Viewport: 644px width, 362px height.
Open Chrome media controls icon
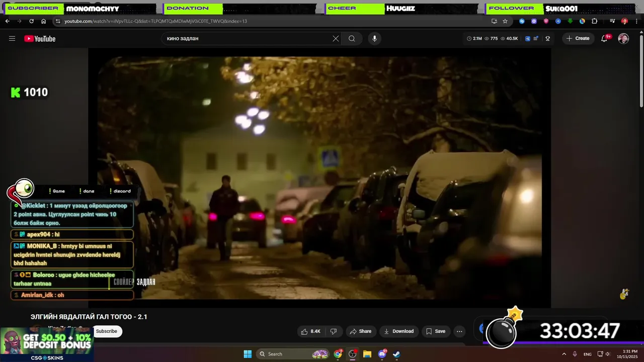[612, 21]
